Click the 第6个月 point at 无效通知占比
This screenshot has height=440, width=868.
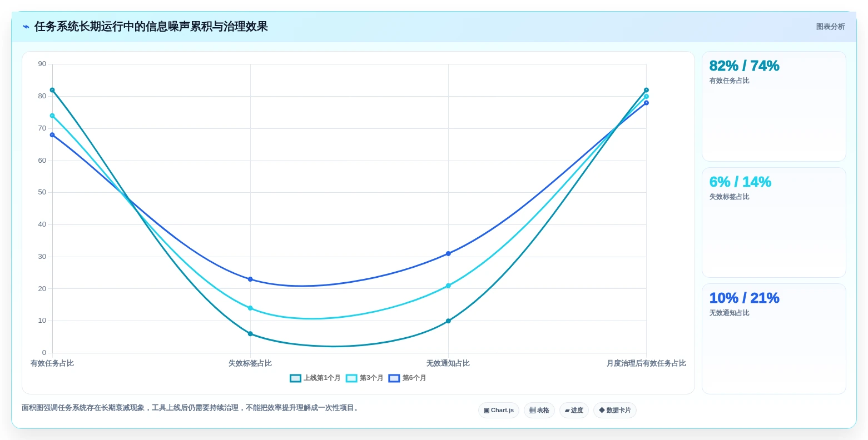[x=448, y=254]
